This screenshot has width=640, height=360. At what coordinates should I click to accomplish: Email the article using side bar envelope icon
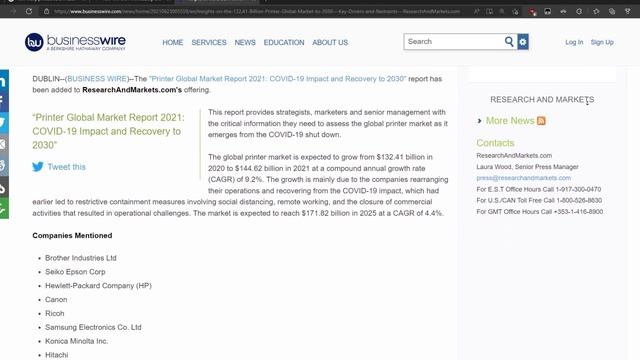[x=3, y=144]
